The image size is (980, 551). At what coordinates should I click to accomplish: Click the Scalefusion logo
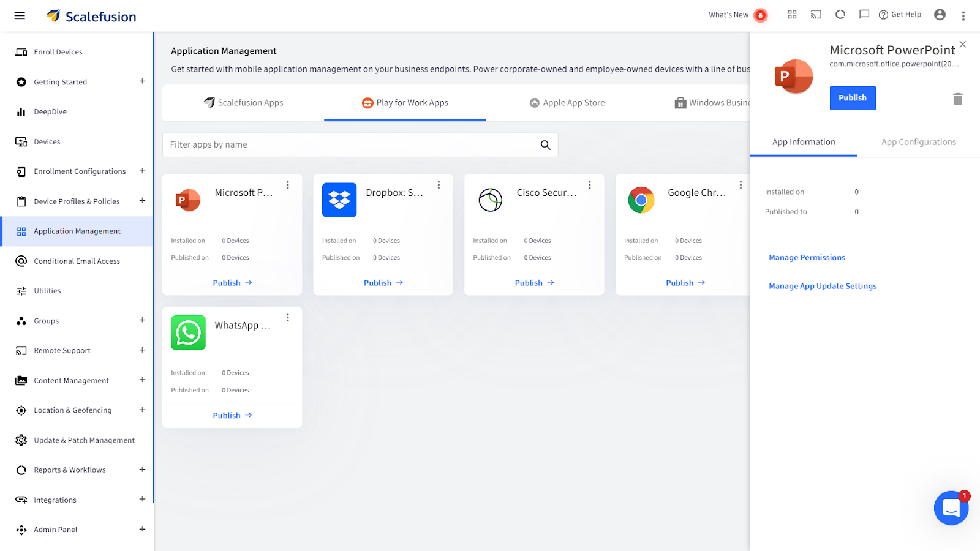click(91, 17)
